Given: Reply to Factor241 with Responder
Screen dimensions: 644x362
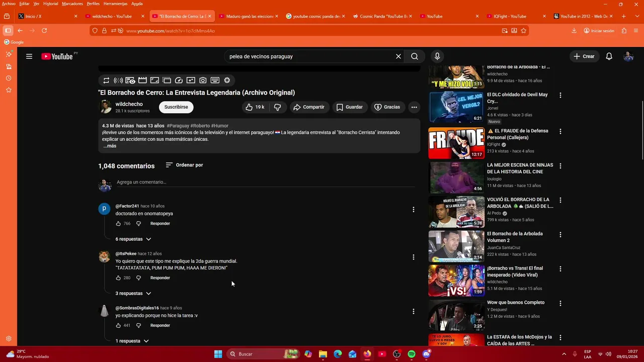Looking at the screenshot, I should pos(160,223).
